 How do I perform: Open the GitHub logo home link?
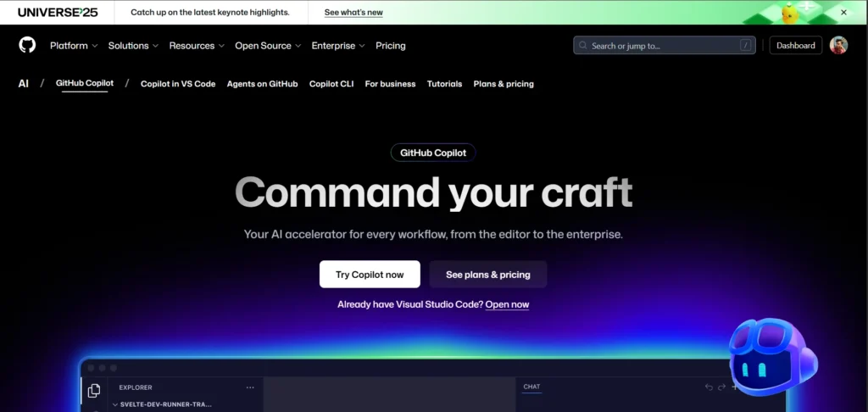pyautogui.click(x=27, y=46)
